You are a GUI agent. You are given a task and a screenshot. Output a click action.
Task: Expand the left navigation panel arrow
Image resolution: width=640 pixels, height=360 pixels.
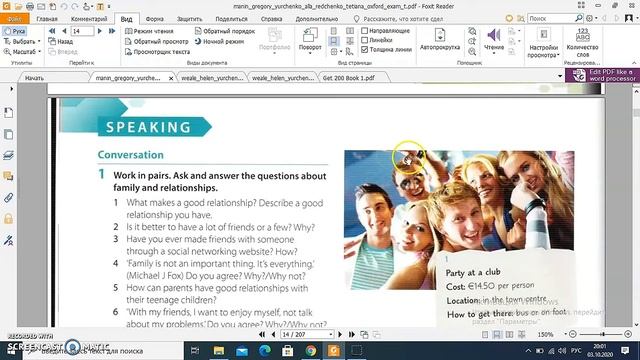coord(11,89)
